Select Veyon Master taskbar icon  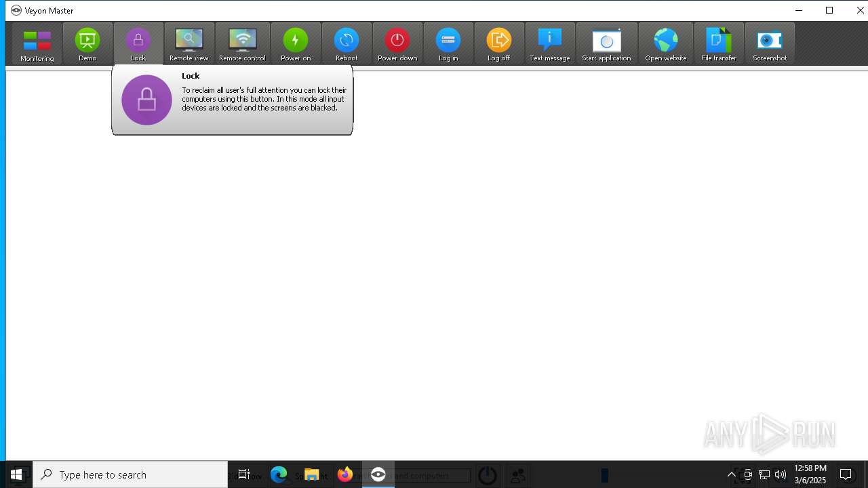(x=378, y=474)
